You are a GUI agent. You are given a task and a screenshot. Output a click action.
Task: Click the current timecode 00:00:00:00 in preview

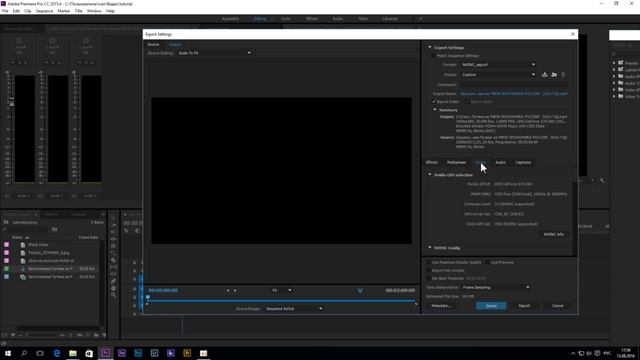(163, 291)
